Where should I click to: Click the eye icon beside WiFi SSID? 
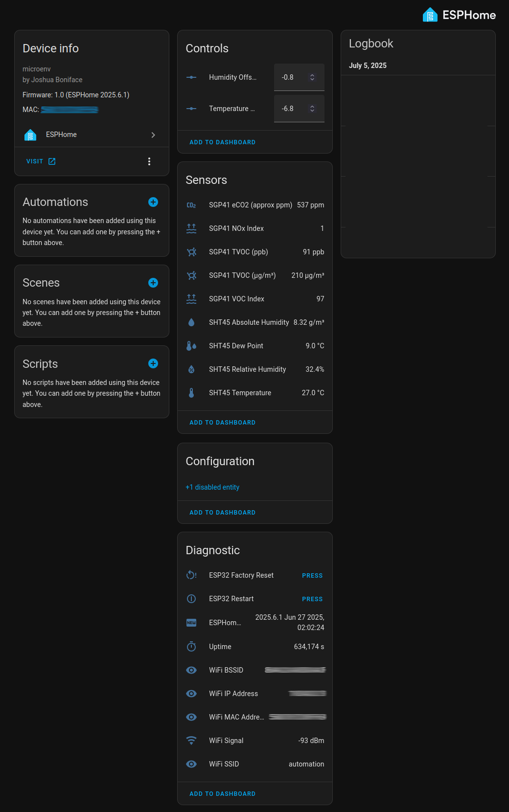(191, 764)
